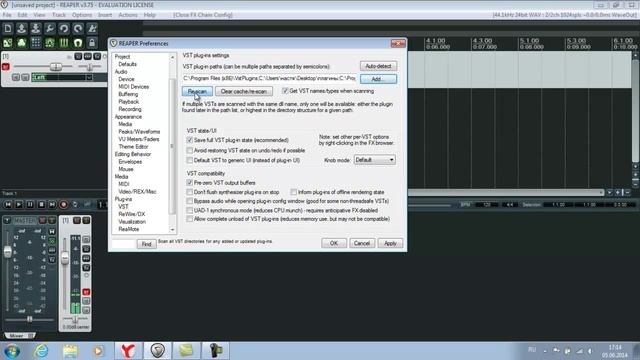Click the Find button in Preferences
The image size is (640, 360).
(x=147, y=244)
